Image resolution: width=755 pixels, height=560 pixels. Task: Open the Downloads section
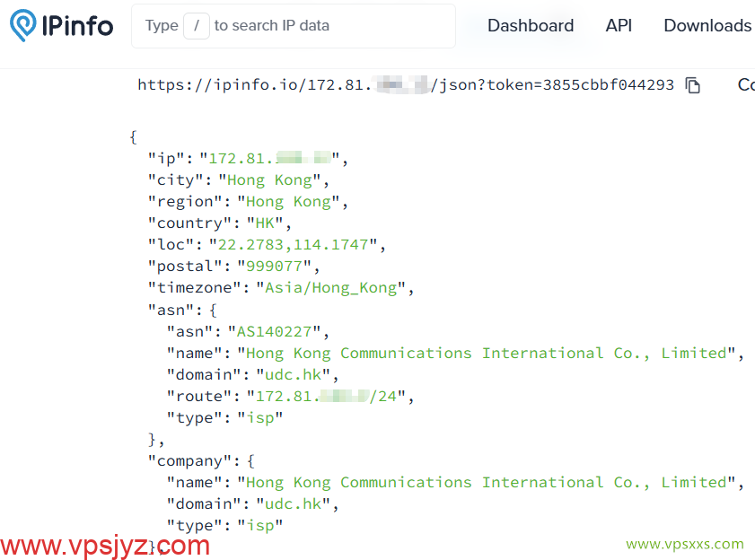click(707, 26)
